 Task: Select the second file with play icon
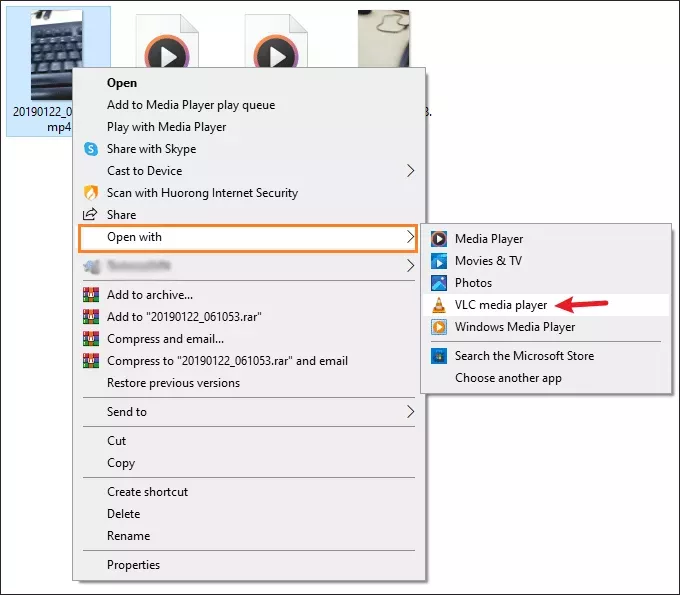(167, 41)
